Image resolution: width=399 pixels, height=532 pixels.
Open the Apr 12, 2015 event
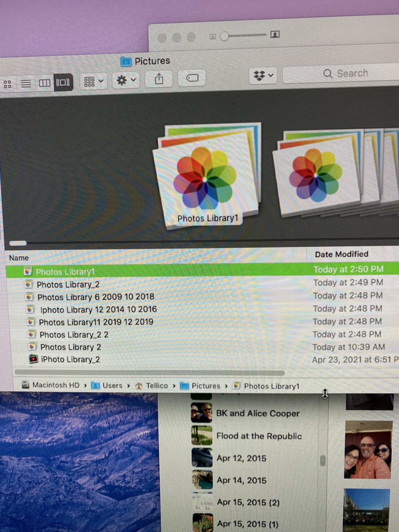pyautogui.click(x=242, y=458)
